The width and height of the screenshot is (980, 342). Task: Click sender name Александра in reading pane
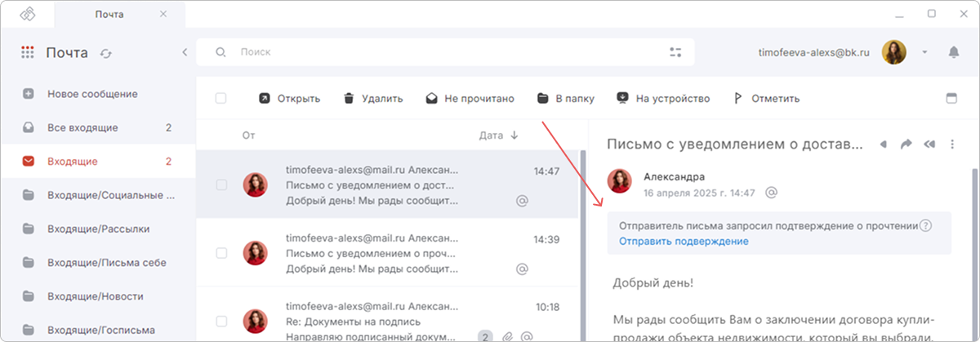pyautogui.click(x=675, y=175)
